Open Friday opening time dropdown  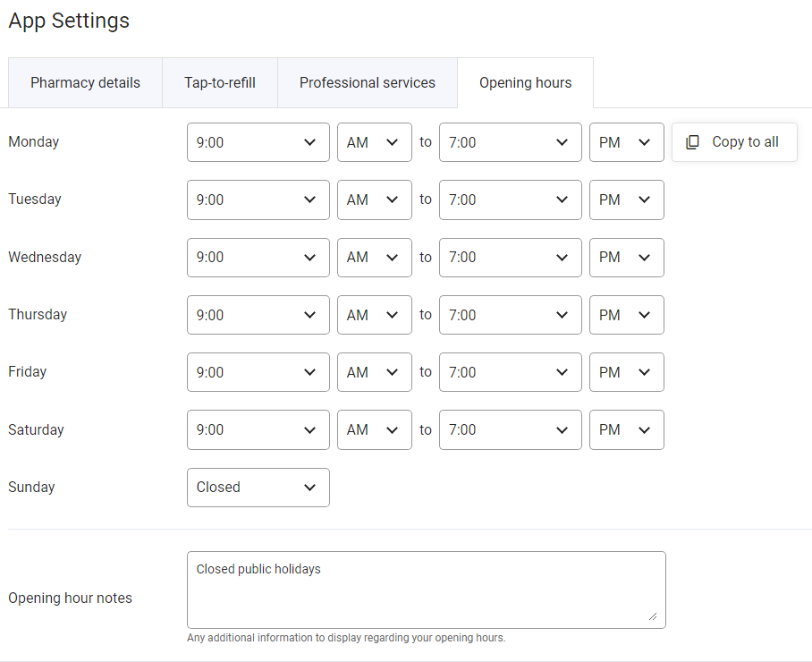[x=258, y=372]
